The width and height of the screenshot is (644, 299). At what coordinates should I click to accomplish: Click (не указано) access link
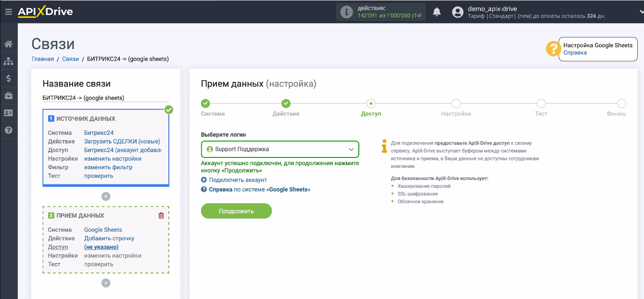point(101,247)
